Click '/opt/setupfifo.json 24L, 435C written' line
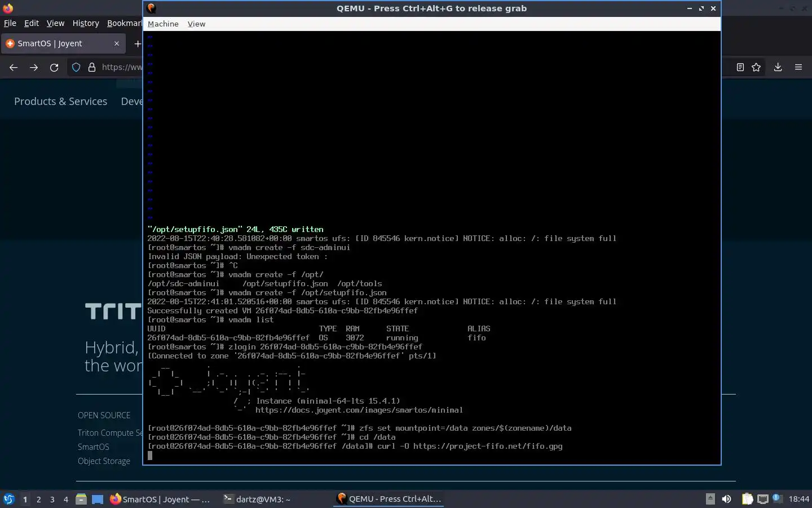812x508 pixels. (235, 229)
